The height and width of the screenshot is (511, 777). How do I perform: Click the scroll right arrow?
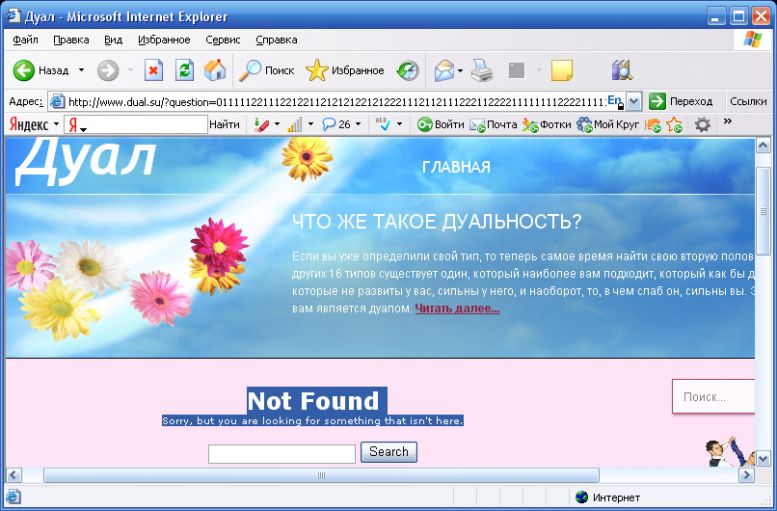tap(746, 475)
